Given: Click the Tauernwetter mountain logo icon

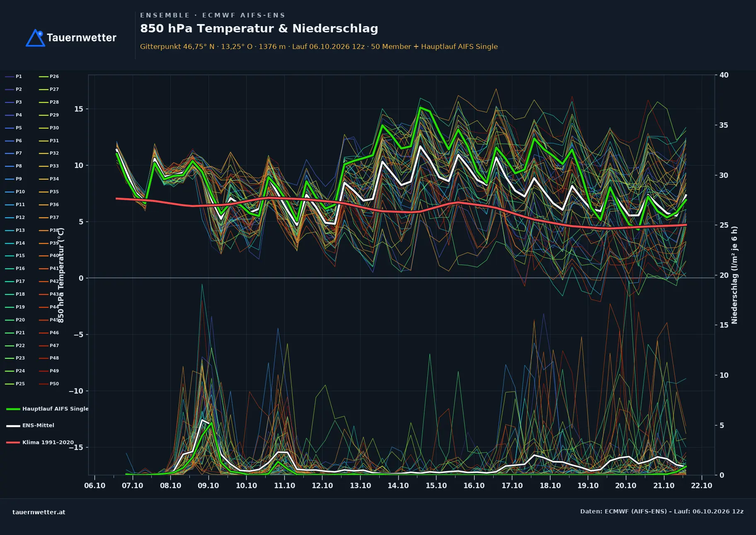Looking at the screenshot, I should (35, 38).
